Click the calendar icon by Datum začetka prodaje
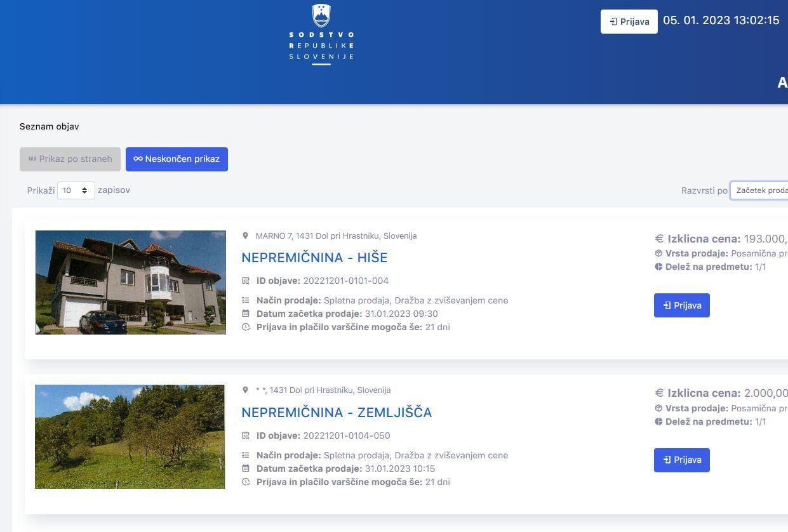This screenshot has width=788, height=532. coord(246,313)
